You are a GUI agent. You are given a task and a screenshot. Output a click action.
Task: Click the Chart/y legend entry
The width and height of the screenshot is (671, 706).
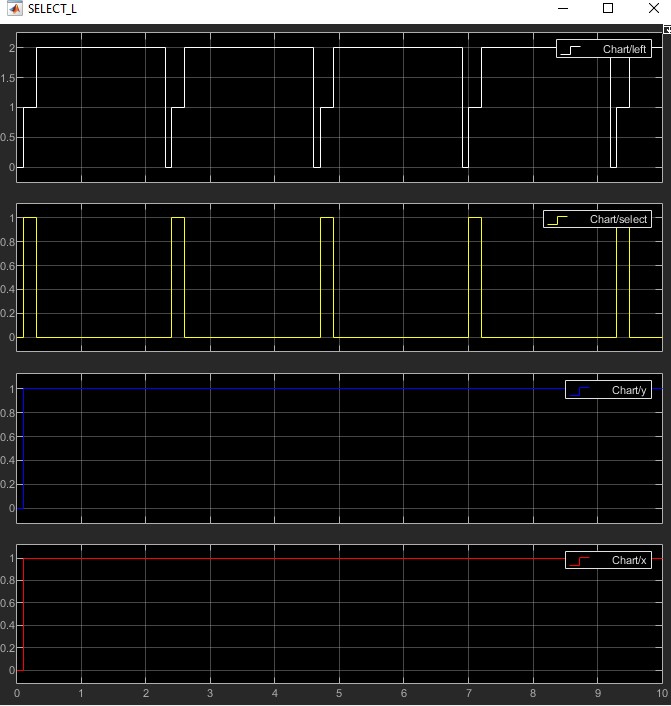[608, 390]
